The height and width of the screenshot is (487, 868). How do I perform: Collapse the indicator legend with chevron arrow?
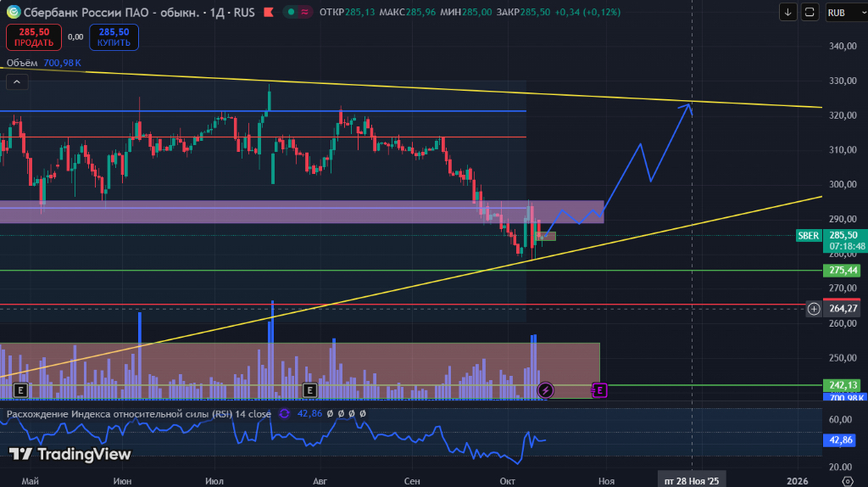pyautogui.click(x=17, y=81)
